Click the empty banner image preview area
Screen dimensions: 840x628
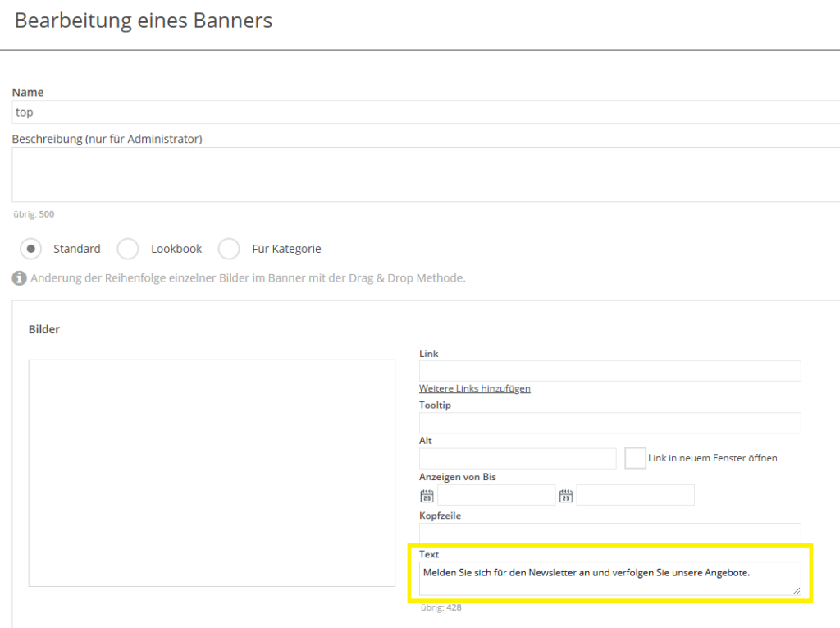click(212, 473)
